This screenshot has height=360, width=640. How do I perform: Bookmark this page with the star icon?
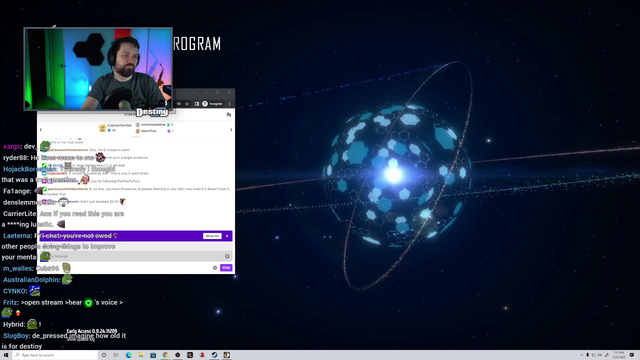click(187, 104)
